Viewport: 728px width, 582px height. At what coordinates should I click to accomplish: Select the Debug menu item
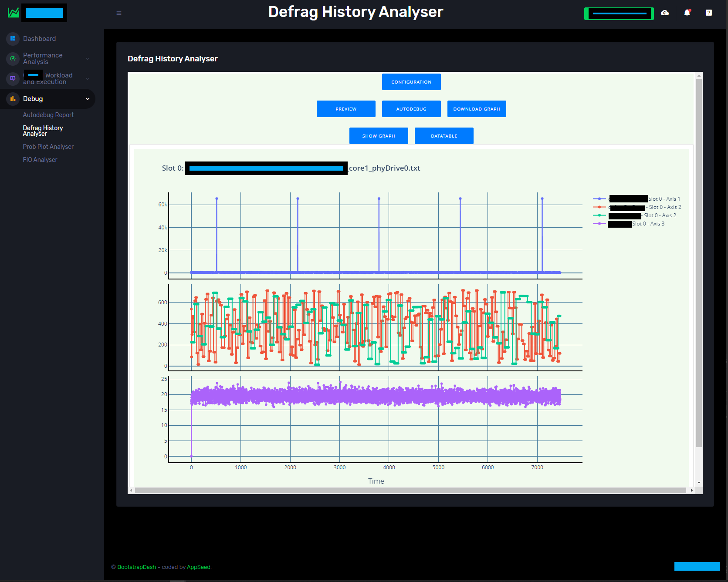33,99
